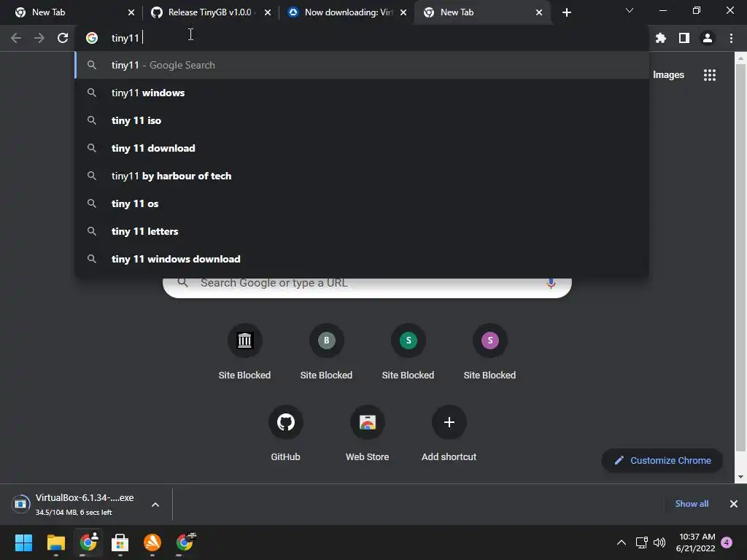Close the downloads bar
Viewport: 747px width, 560px height.
[x=734, y=504]
